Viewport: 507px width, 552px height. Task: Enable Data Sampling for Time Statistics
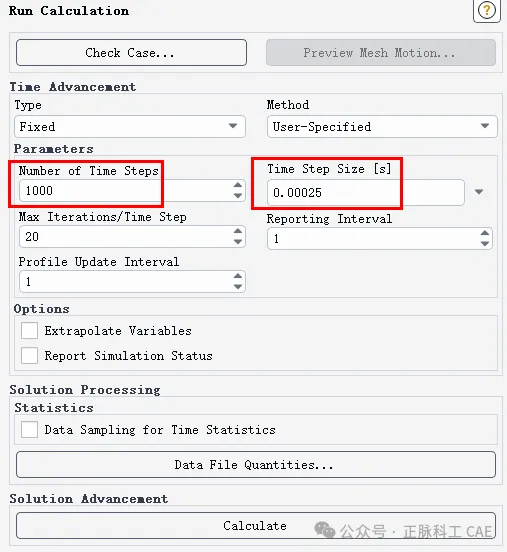coord(29,430)
